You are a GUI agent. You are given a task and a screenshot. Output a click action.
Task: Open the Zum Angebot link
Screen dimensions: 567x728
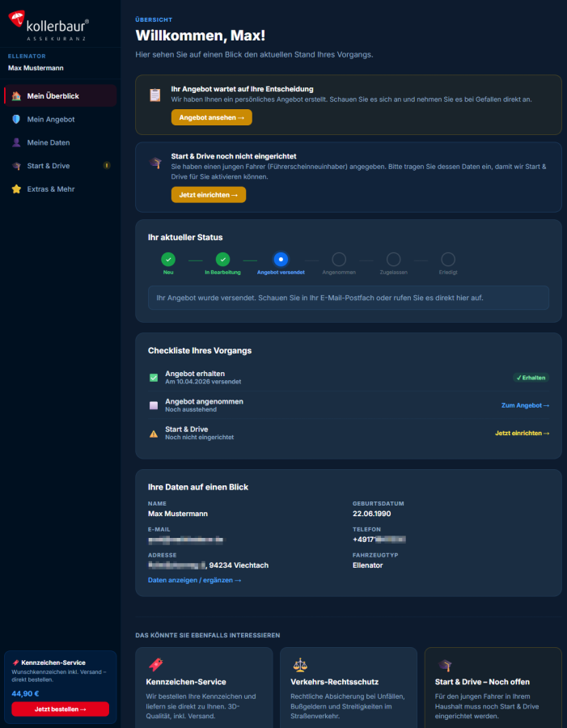click(x=525, y=405)
